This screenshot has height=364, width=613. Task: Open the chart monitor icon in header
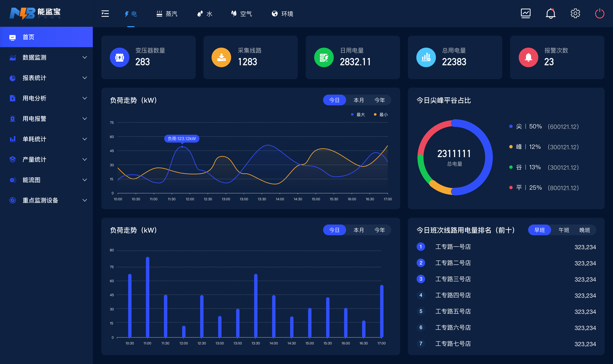click(526, 13)
